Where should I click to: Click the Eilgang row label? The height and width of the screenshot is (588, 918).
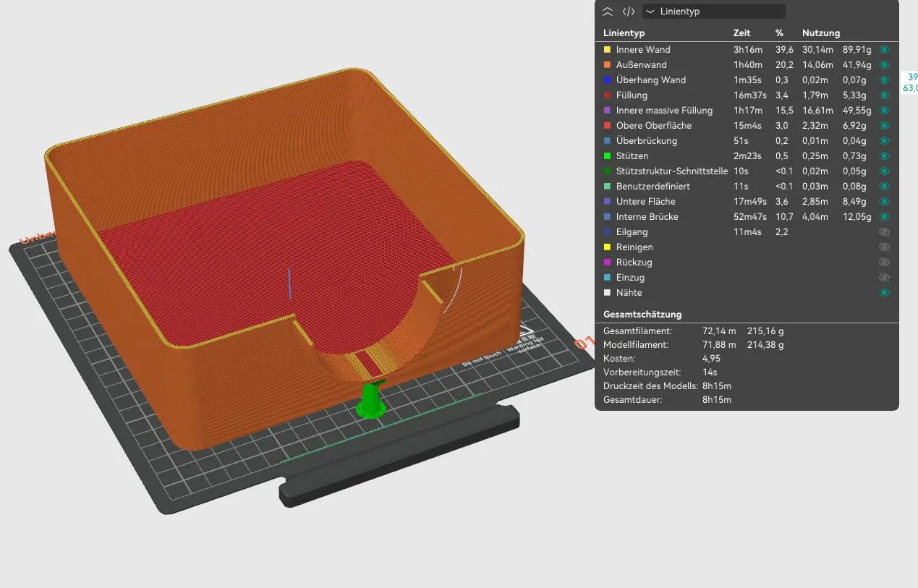pyautogui.click(x=632, y=232)
